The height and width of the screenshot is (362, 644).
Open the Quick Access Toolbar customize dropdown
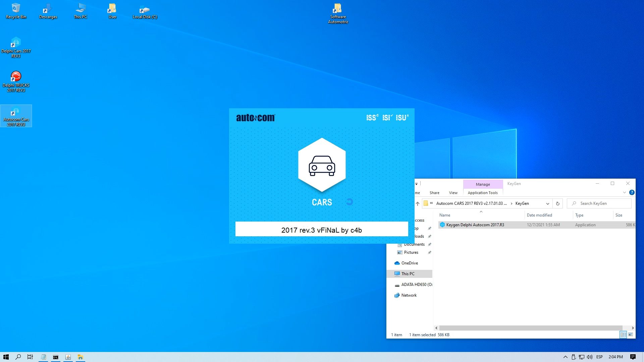[x=416, y=184]
